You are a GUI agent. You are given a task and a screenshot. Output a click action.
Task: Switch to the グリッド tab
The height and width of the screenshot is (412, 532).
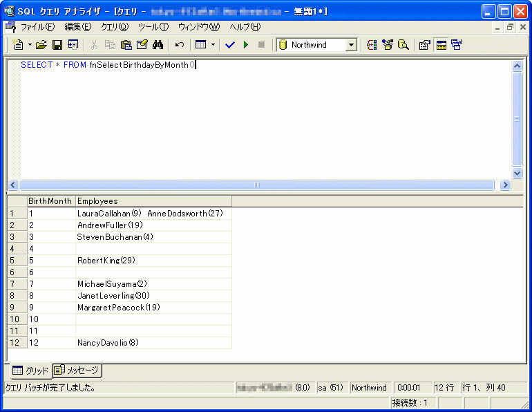[30, 371]
